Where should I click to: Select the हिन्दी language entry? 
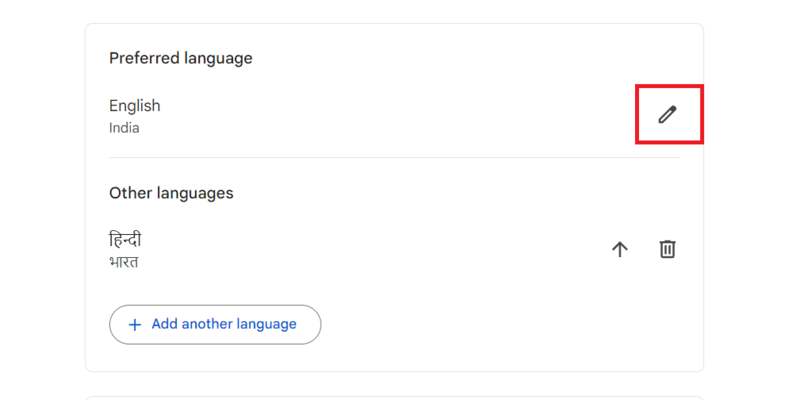(x=126, y=240)
